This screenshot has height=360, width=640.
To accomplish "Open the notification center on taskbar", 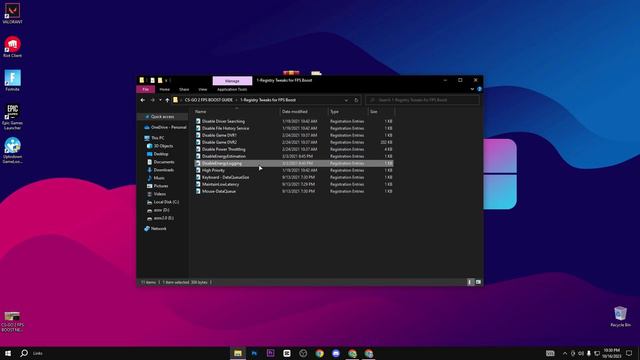I will [x=629, y=353].
